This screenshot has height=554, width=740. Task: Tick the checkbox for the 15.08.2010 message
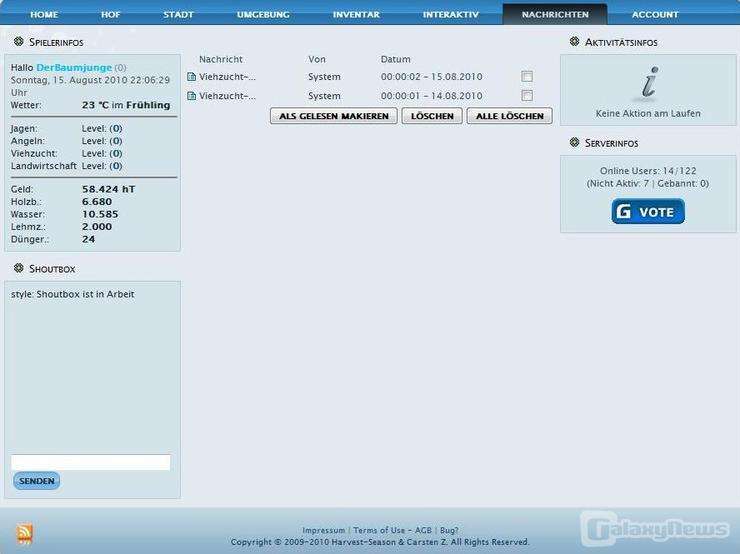[527, 77]
